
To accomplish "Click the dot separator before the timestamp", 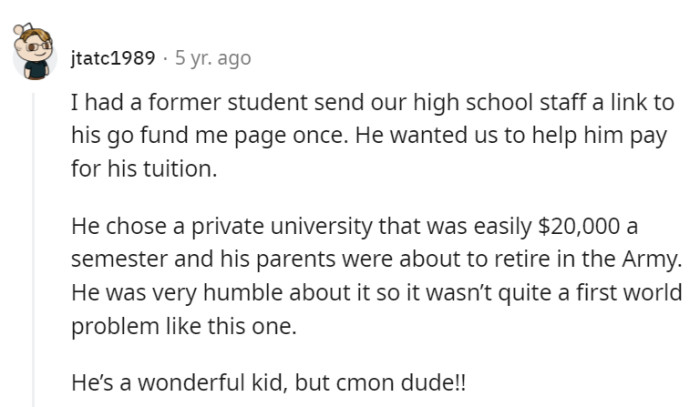I will point(165,59).
